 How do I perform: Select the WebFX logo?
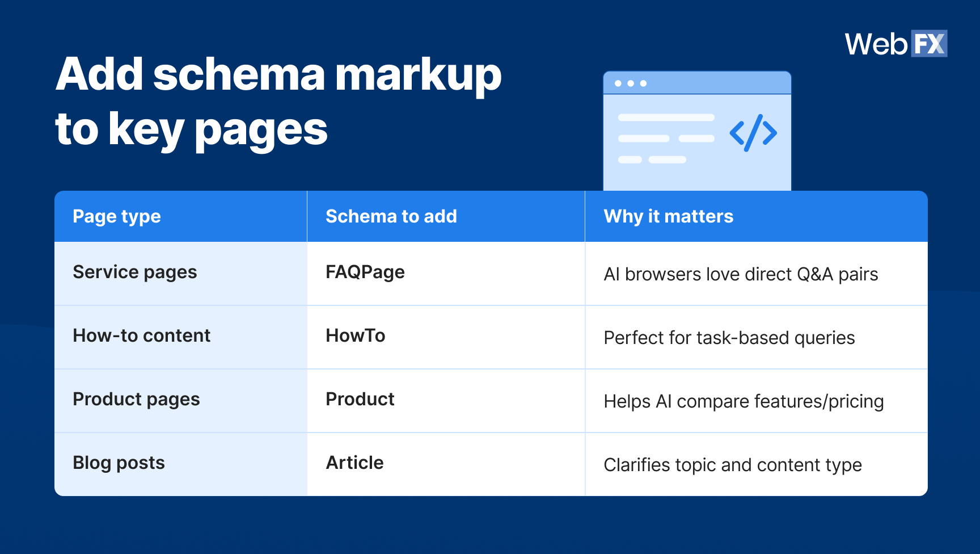pos(895,43)
